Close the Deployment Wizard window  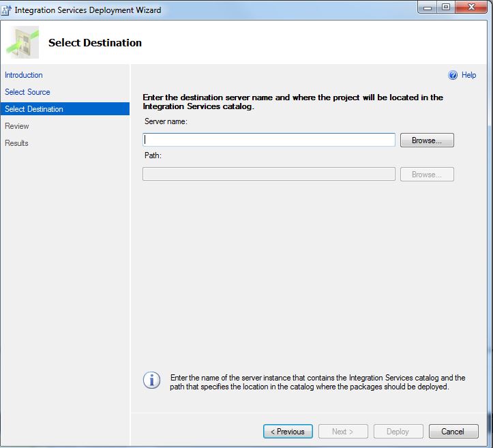coord(471,8)
